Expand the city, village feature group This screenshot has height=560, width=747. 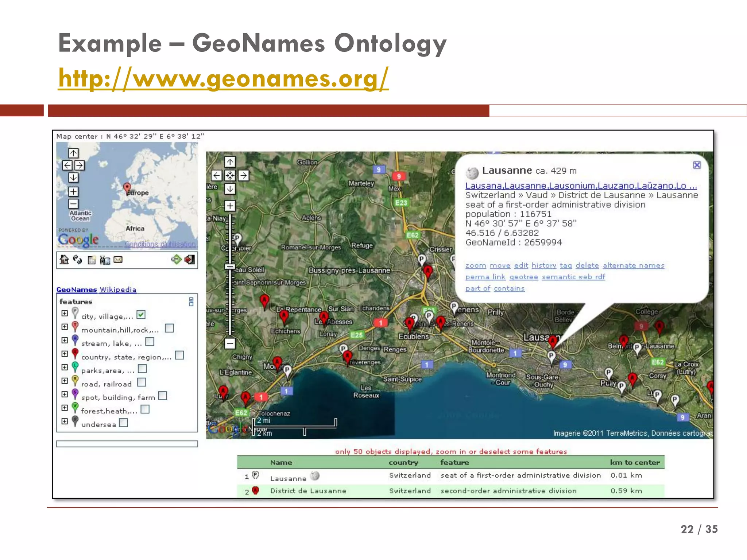(x=65, y=313)
